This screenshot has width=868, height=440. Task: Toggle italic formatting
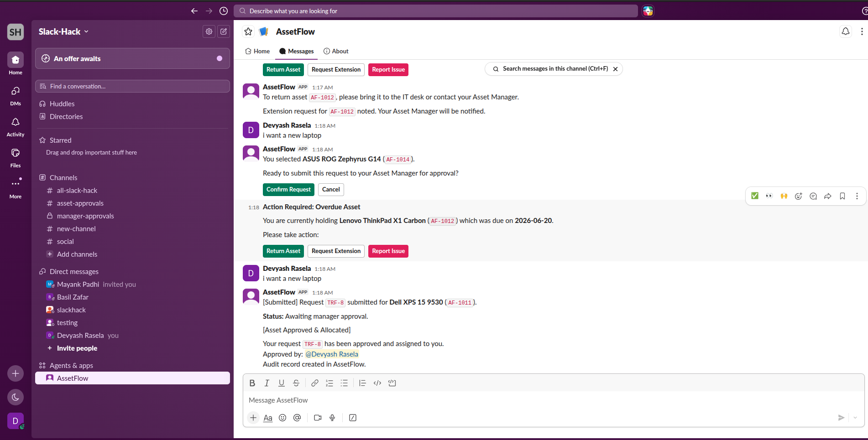coord(267,383)
